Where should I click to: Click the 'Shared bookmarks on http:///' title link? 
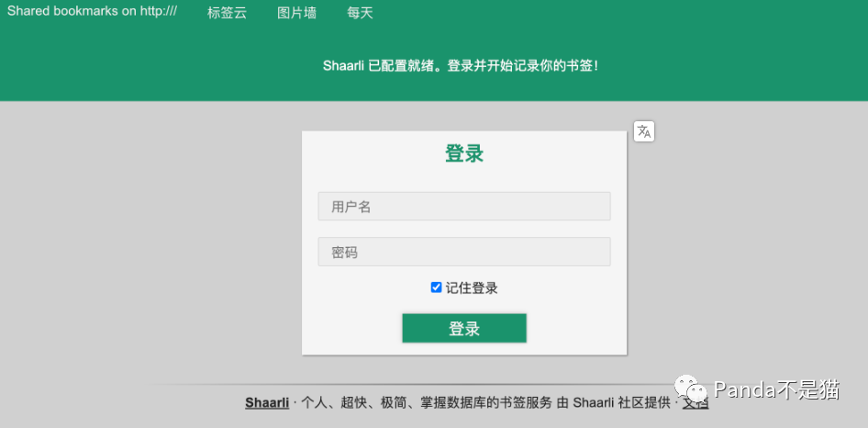(x=92, y=12)
